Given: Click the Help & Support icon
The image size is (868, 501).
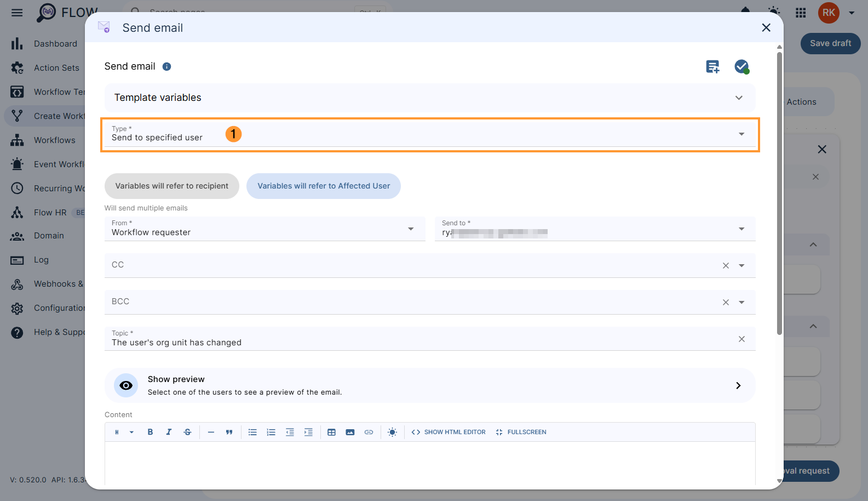Looking at the screenshot, I should pos(17,332).
